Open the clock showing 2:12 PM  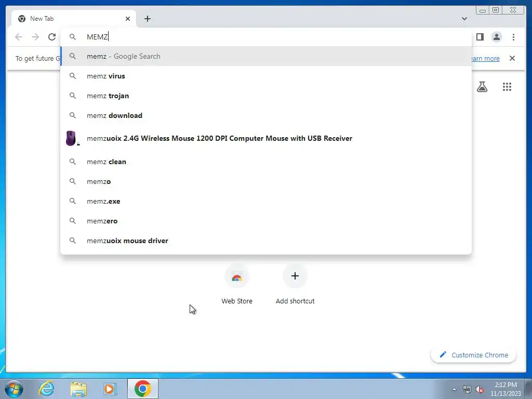click(506, 389)
